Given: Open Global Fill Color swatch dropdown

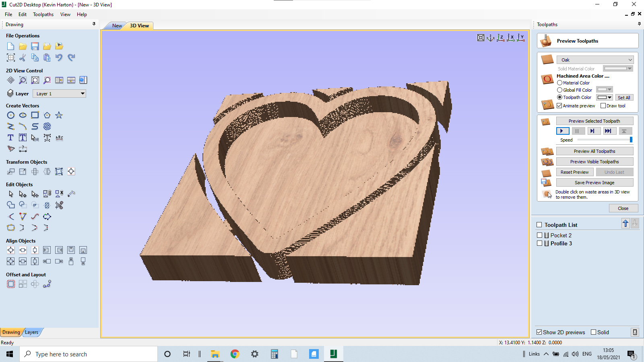Looking at the screenshot, I should tap(605, 90).
